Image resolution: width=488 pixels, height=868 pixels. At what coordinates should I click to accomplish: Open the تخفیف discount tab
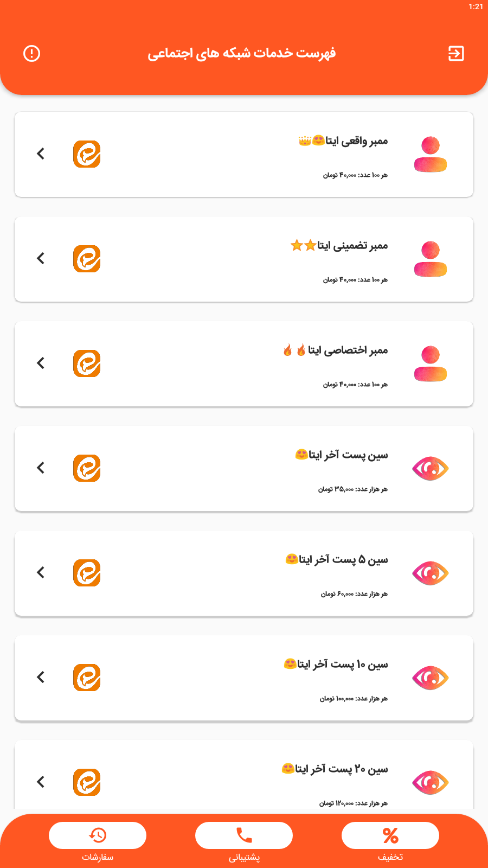point(390,835)
